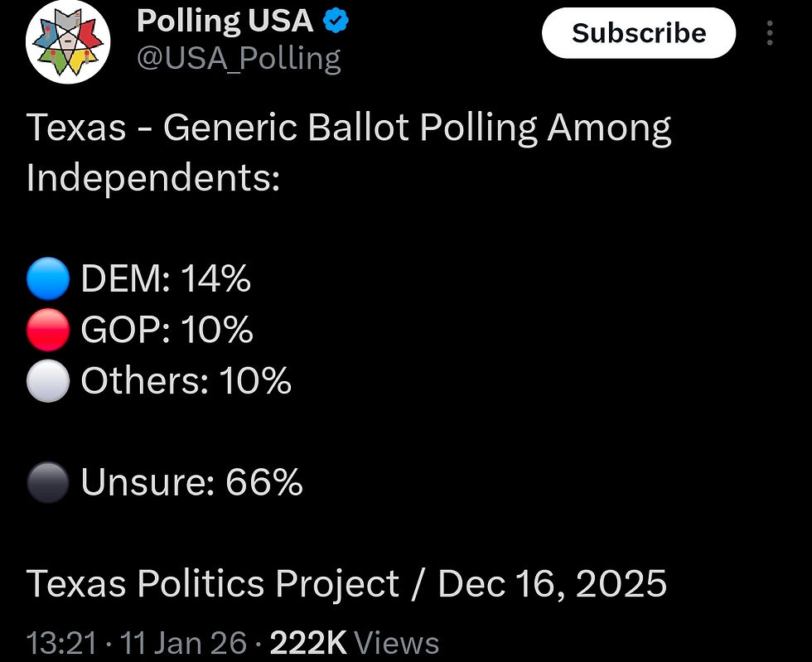Select the "GOP: 10%" text
Screen dimensions: 812x662
pyautogui.click(x=167, y=330)
